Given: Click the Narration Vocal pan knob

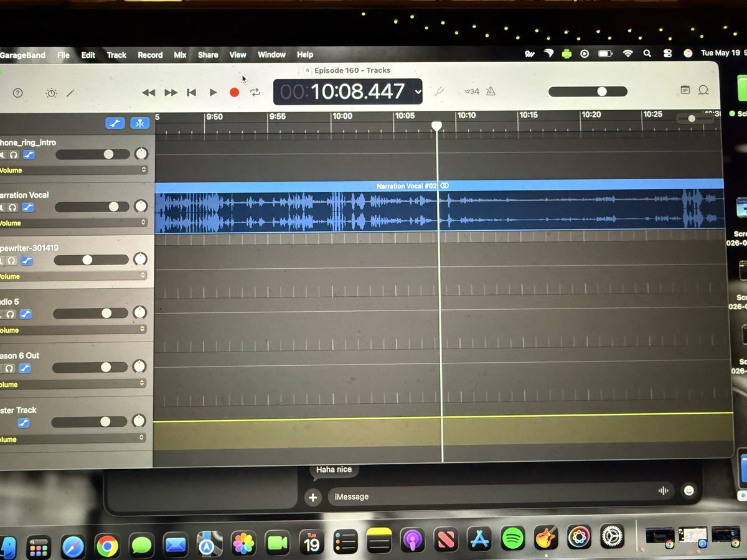Looking at the screenshot, I should [x=141, y=206].
